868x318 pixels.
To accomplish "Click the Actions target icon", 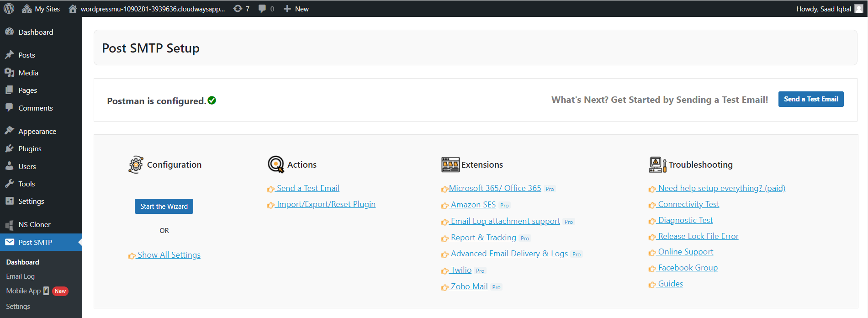I will point(276,164).
